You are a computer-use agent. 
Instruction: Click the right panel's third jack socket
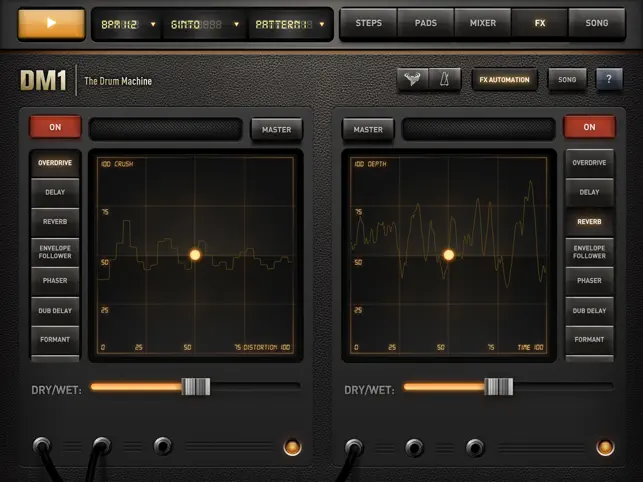475,448
